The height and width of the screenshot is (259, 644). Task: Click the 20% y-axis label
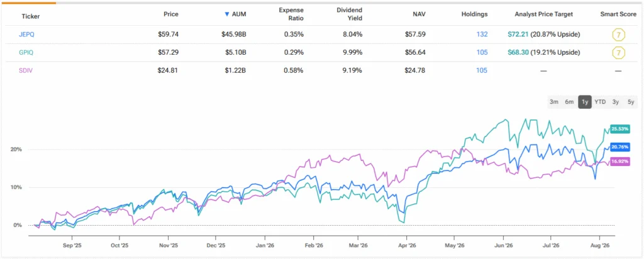tap(17, 150)
